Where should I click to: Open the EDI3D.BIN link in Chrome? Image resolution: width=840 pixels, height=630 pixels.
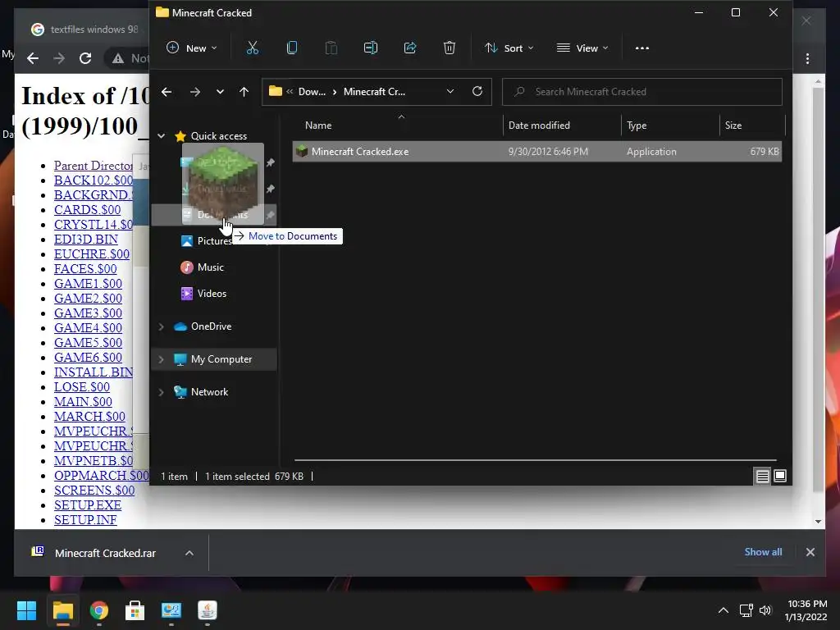(85, 240)
